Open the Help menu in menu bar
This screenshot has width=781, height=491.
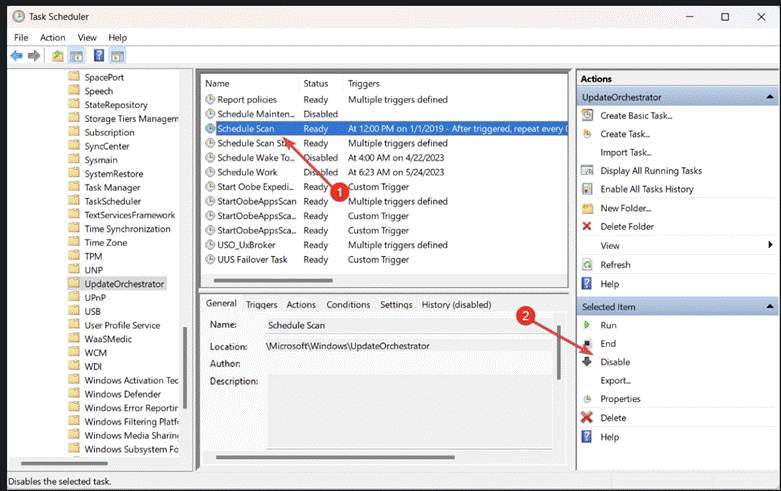(x=118, y=38)
